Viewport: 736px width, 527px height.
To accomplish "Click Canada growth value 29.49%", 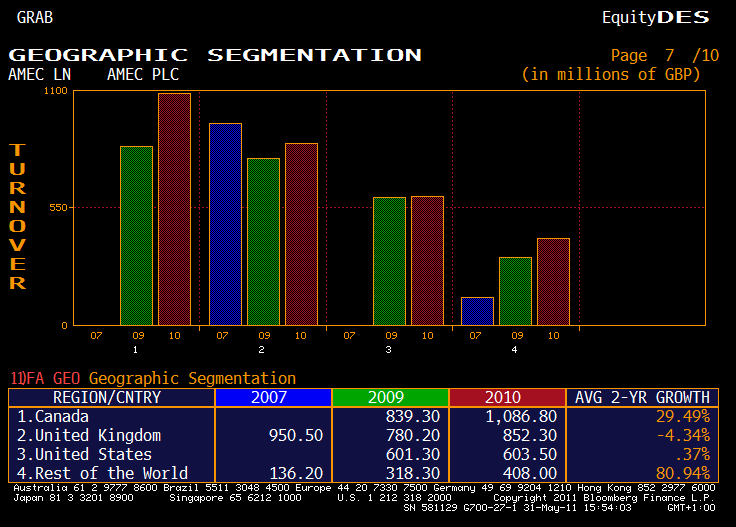I will [x=683, y=416].
